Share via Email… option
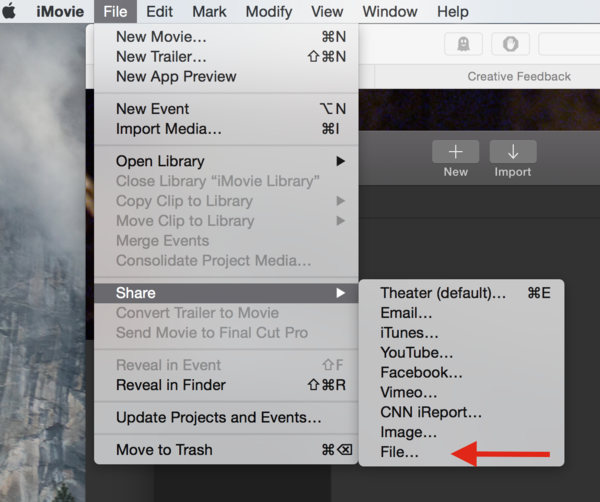This screenshot has height=502, width=600. [461, 313]
